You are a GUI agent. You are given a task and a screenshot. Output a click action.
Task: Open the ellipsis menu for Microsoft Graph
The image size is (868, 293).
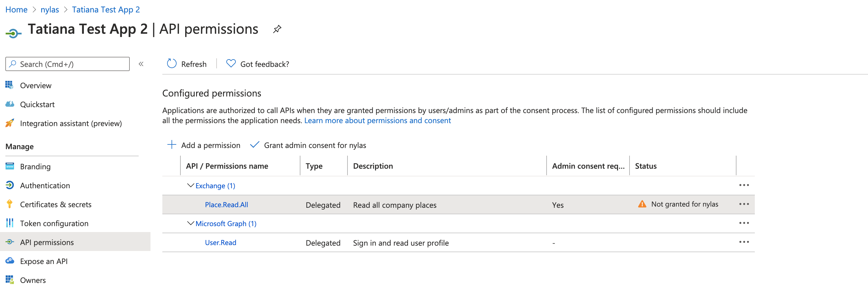click(x=744, y=223)
